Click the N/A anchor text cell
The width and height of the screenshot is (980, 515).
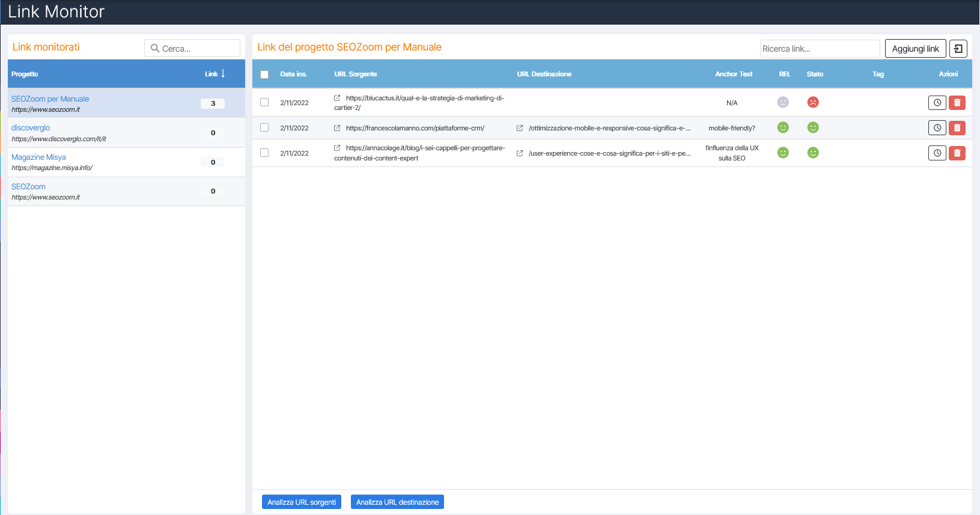[732, 103]
